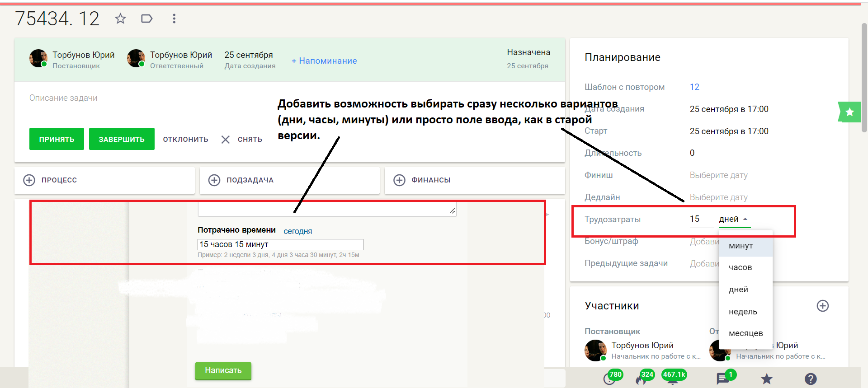Click the Трудозатраты value field 15
Screen dimensions: 868x388
point(701,219)
